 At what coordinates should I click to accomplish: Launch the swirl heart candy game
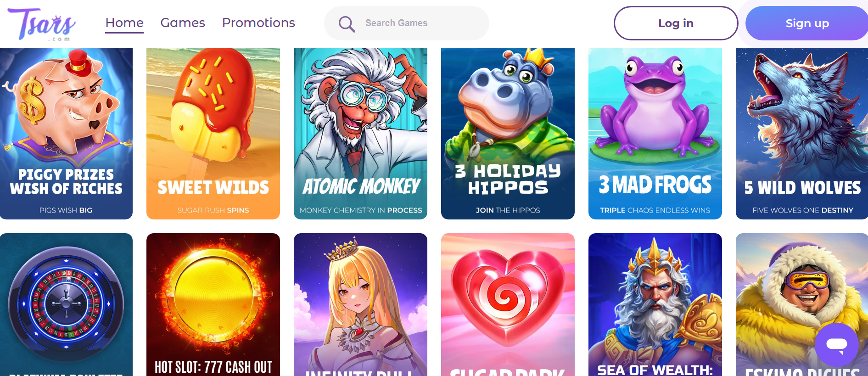click(x=508, y=304)
